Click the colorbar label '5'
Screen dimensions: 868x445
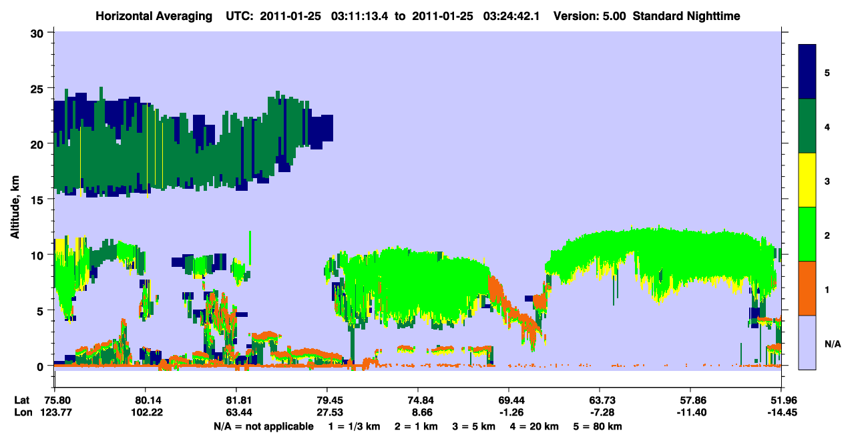(x=827, y=72)
